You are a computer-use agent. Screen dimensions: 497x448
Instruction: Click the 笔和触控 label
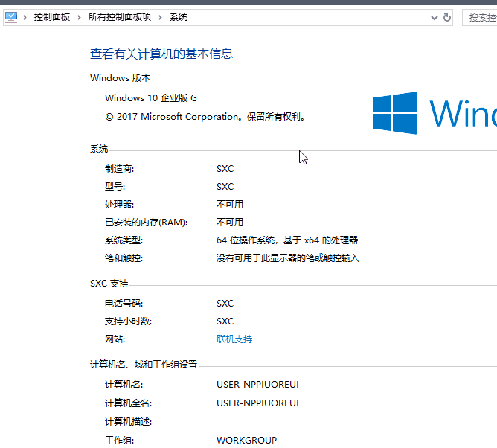tap(124, 258)
